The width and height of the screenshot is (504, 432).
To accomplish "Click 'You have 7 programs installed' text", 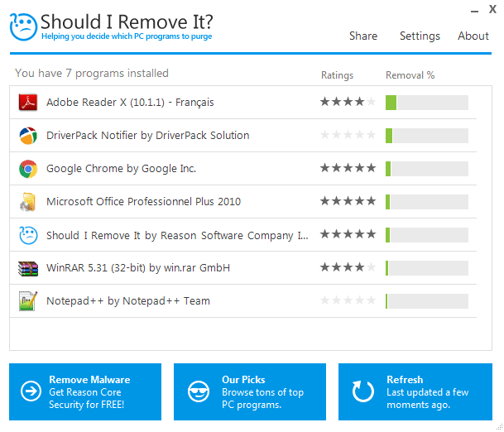I will coord(92,74).
